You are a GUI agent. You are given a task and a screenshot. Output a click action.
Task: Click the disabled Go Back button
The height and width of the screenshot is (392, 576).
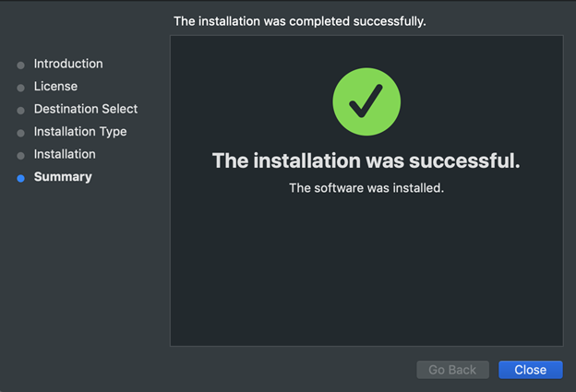(x=452, y=370)
